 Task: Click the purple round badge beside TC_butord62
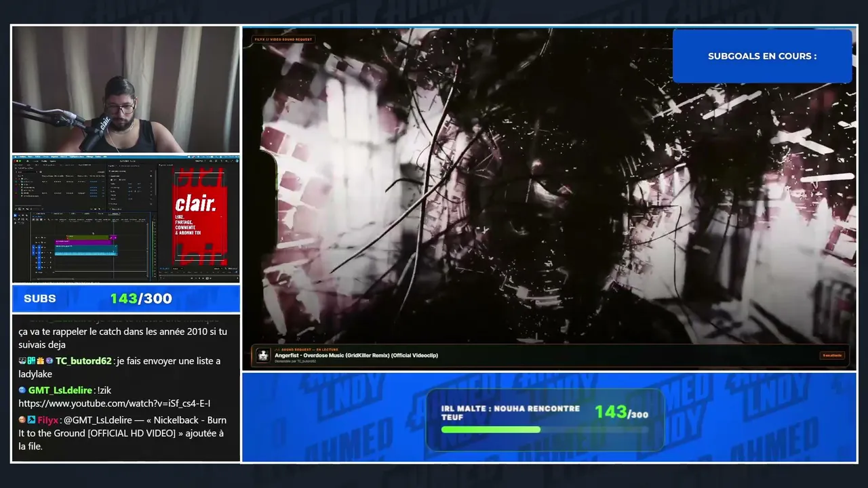click(x=50, y=361)
